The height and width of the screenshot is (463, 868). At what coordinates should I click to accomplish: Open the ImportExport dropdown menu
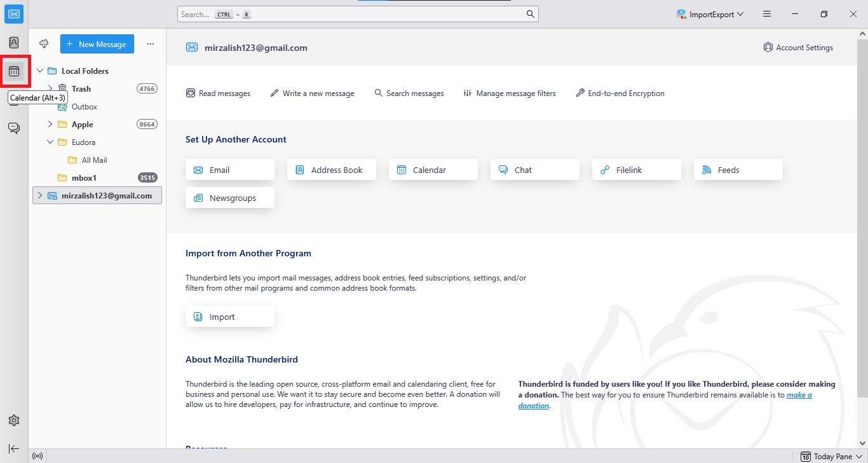[710, 14]
